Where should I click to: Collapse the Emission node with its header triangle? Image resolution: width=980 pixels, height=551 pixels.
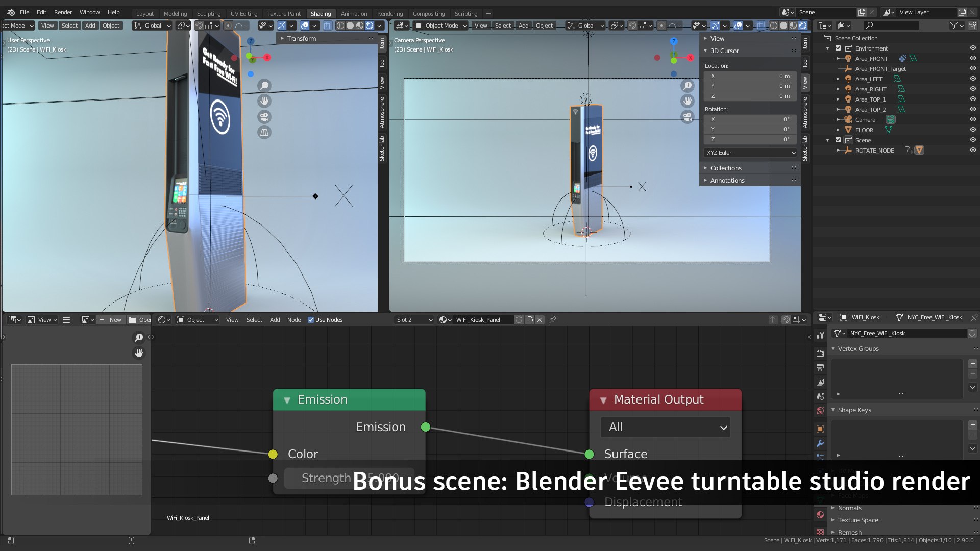287,400
